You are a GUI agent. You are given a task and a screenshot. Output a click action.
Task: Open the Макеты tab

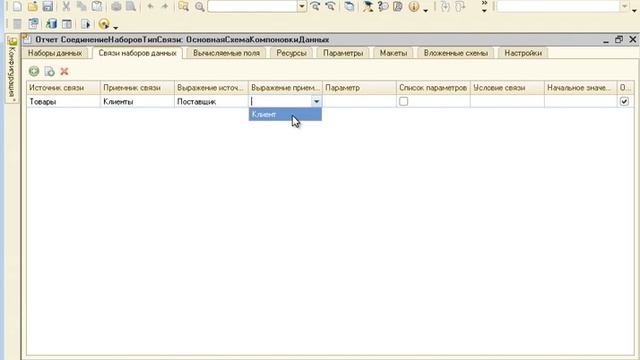point(393,53)
